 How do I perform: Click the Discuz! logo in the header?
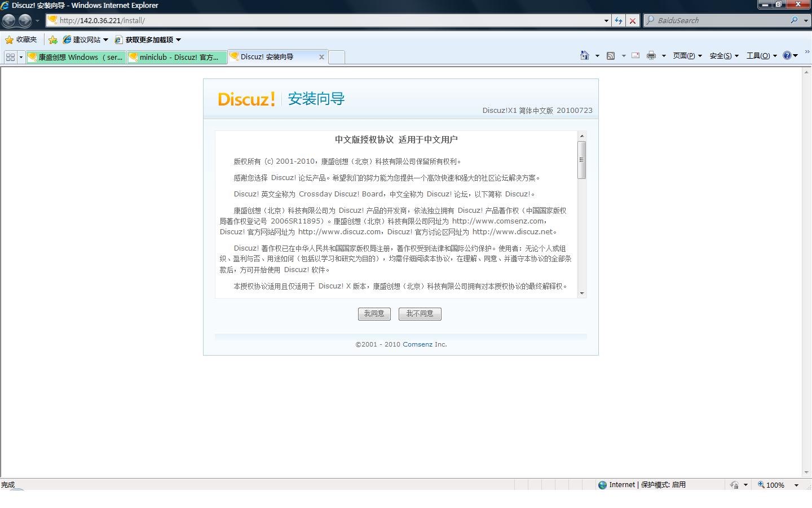click(246, 99)
